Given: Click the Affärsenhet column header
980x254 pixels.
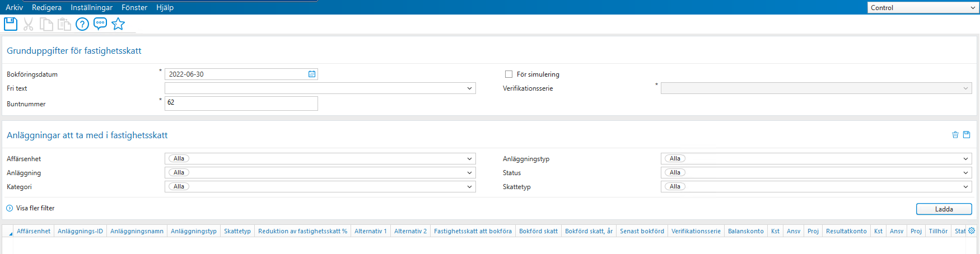Looking at the screenshot, I should tap(34, 231).
